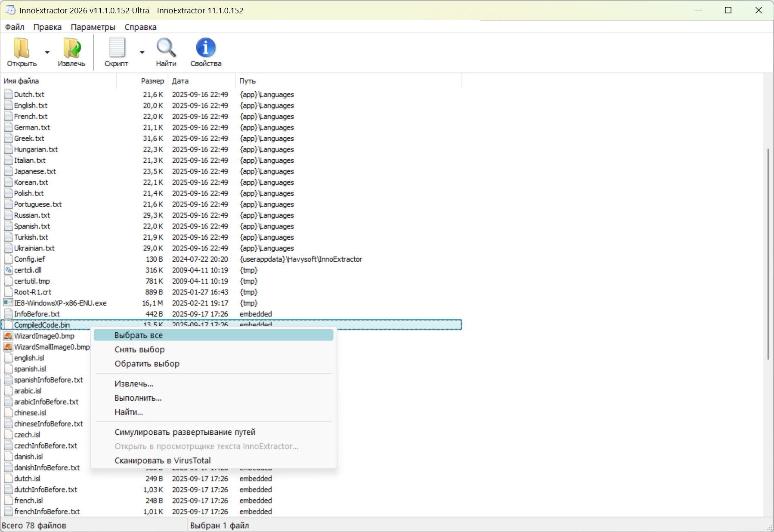Expand the Открыть dropdown arrow
774x532 pixels.
coord(47,53)
